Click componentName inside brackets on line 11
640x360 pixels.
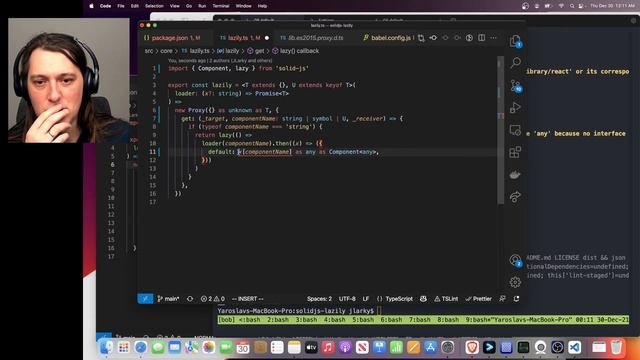coord(267,152)
